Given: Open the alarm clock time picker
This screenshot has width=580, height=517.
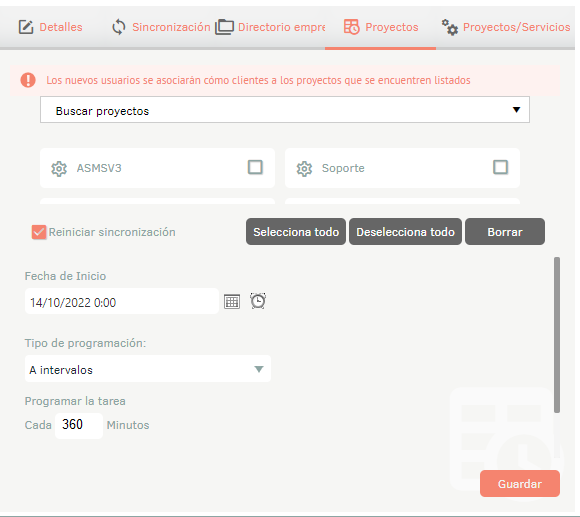Looking at the screenshot, I should click(x=258, y=301).
